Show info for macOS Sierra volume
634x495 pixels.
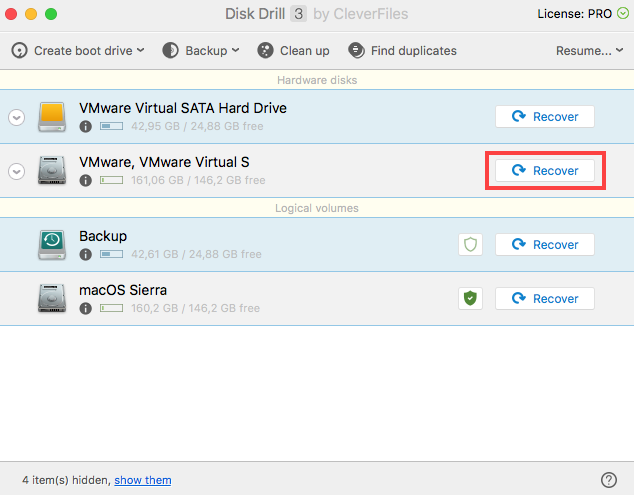point(85,309)
